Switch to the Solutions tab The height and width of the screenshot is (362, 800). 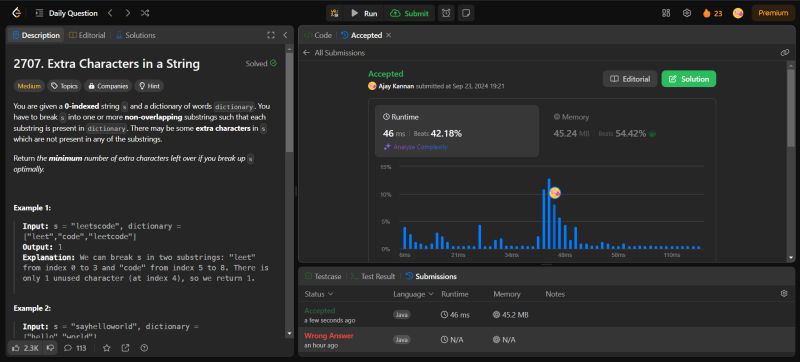point(136,35)
